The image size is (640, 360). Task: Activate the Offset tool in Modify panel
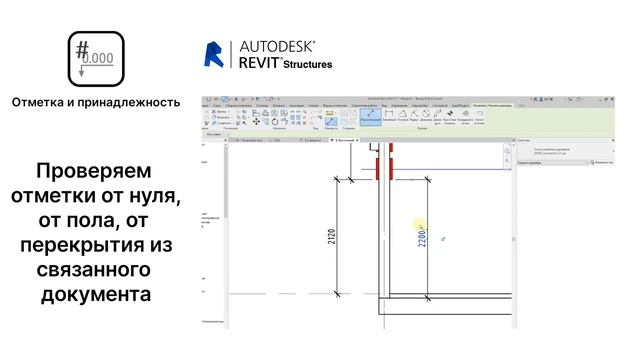coord(265,113)
